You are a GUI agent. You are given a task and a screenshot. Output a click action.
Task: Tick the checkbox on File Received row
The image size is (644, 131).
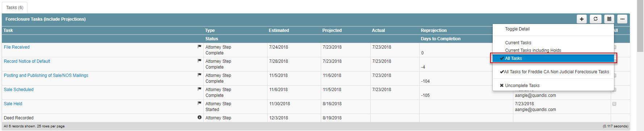[615, 47]
